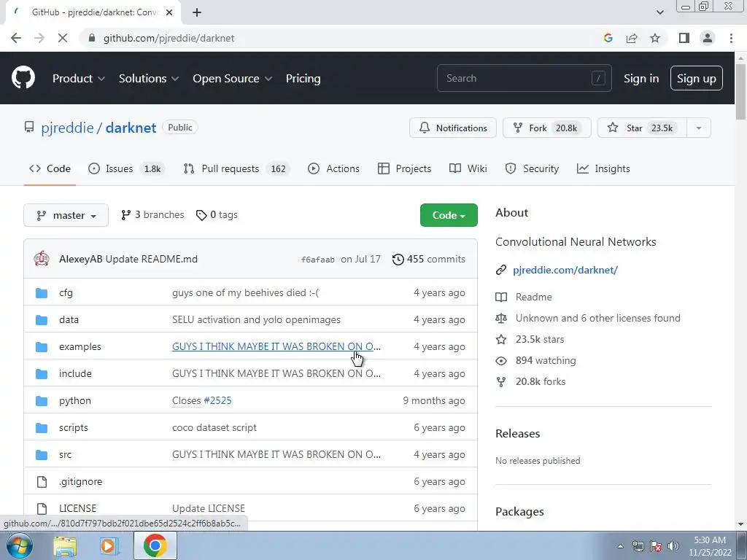The height and width of the screenshot is (560, 747).
Task: Expand the Open Source menu
Action: click(233, 79)
